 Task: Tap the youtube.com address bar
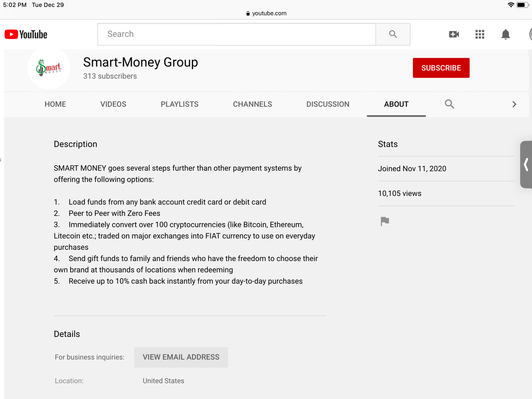coord(266,13)
